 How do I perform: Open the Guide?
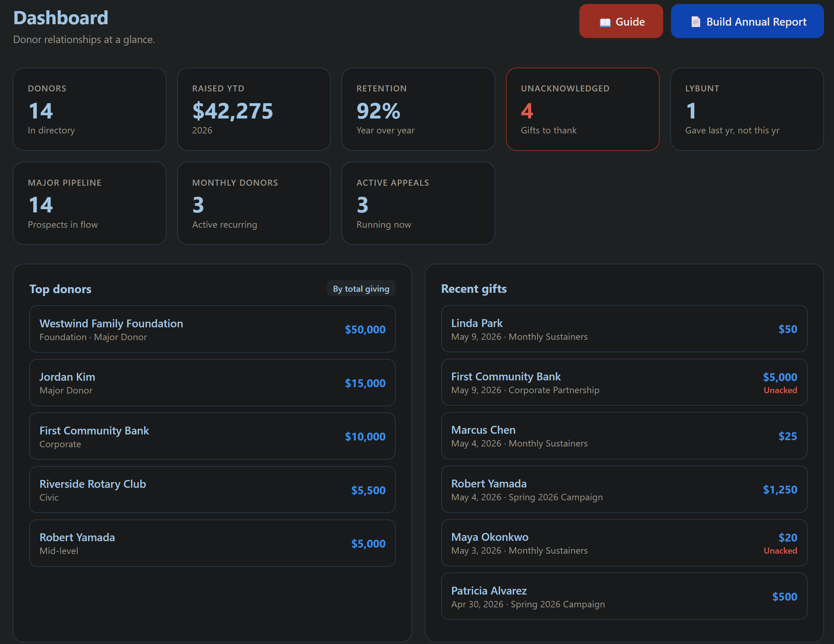tap(621, 21)
